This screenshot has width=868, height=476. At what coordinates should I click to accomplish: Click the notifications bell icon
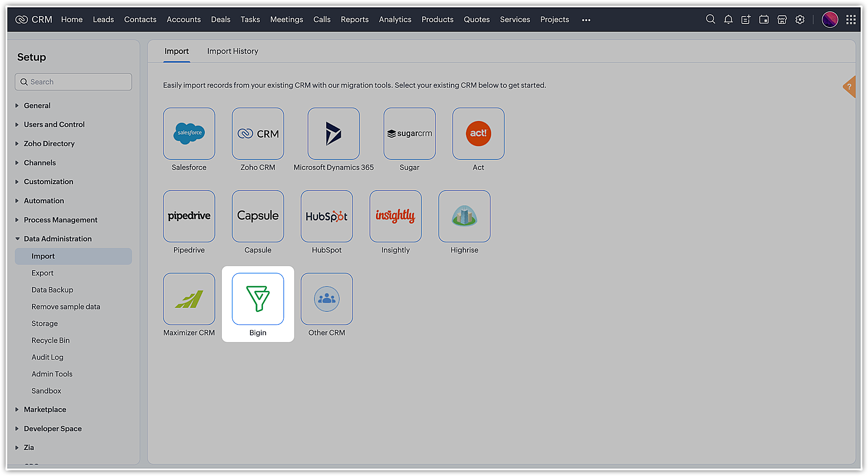point(728,20)
